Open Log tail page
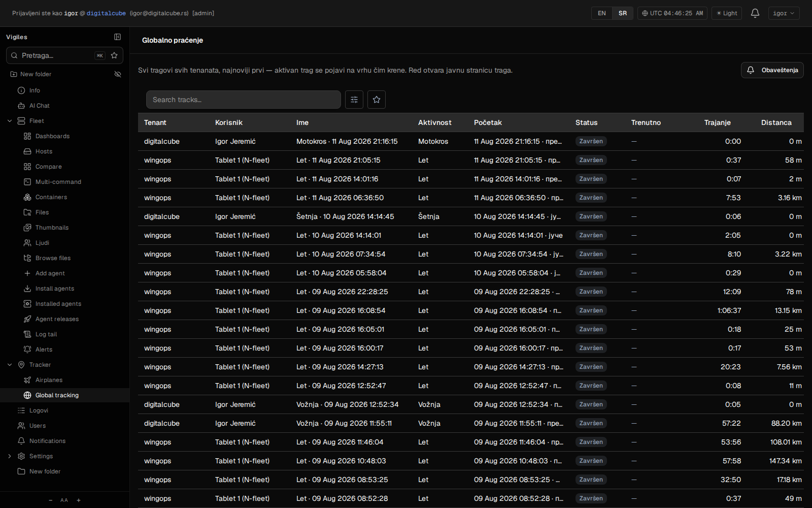 click(46, 334)
